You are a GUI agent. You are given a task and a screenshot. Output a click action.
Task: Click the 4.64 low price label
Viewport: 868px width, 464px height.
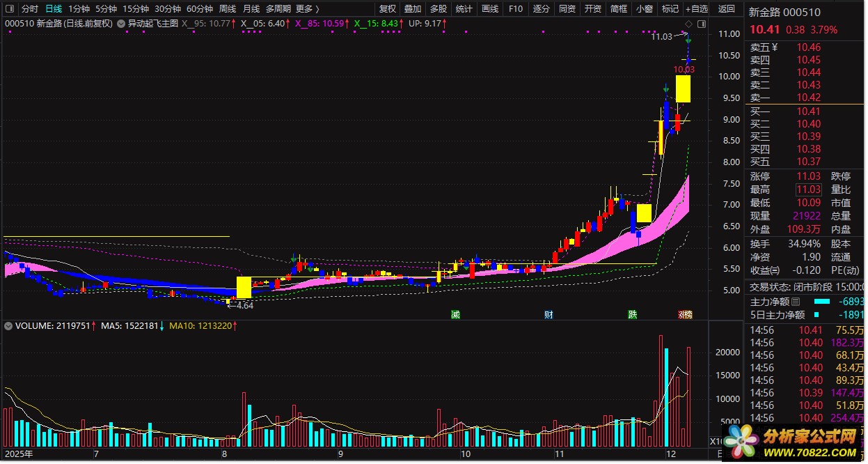(245, 305)
